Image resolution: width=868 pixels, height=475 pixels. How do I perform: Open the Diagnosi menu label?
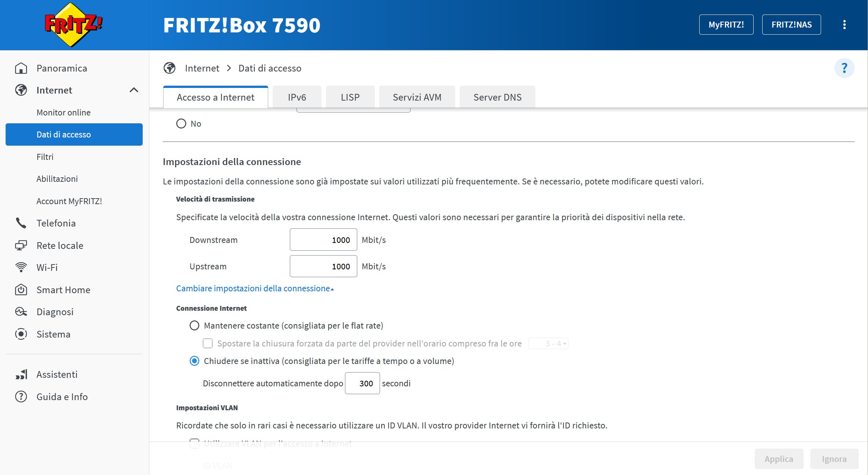click(x=55, y=312)
